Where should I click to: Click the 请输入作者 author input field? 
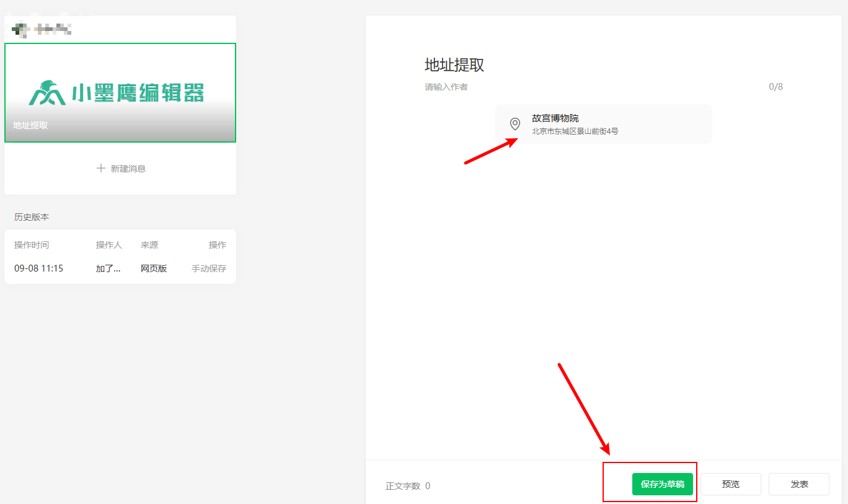(446, 87)
